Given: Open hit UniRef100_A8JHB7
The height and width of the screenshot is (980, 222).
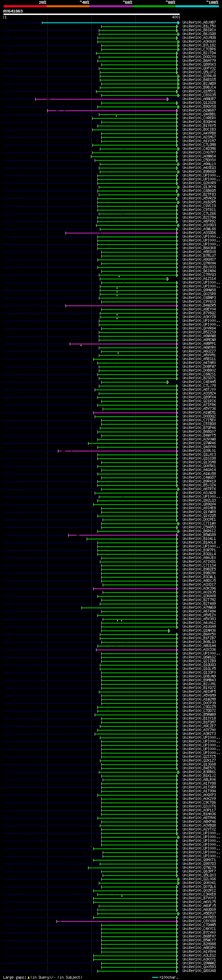Looking at the screenshot, I should coord(199,23).
